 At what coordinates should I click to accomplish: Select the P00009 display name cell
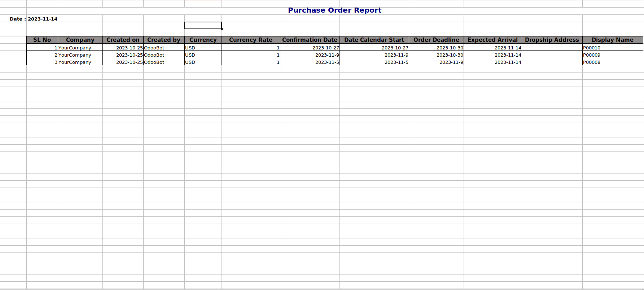592,55
